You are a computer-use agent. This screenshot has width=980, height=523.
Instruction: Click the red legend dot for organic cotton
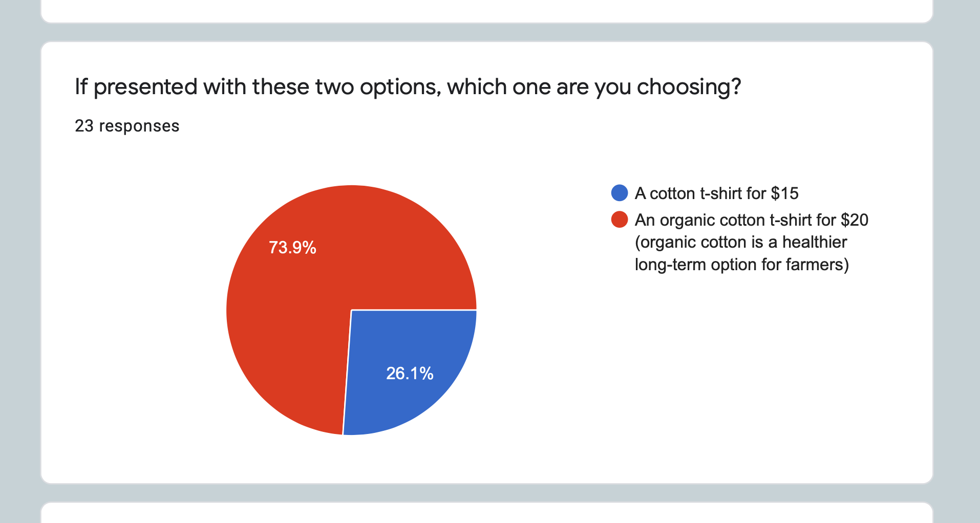click(620, 220)
